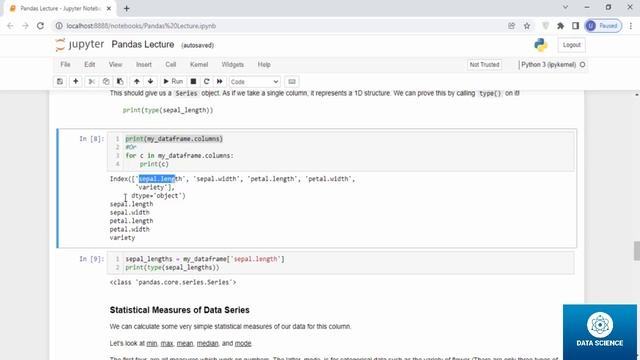
Task: Click the Python 3 (ipykernel) kernel name
Action: point(549,64)
